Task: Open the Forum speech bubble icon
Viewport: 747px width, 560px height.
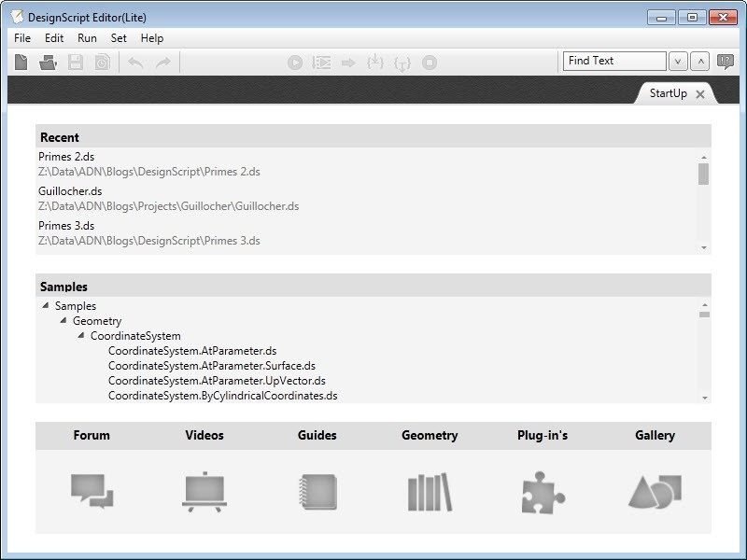Action: pyautogui.click(x=92, y=491)
